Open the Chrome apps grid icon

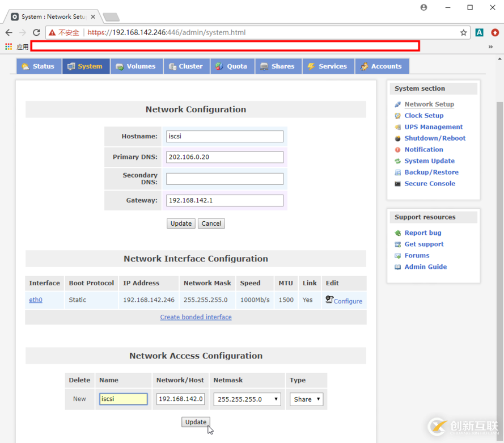(9, 47)
